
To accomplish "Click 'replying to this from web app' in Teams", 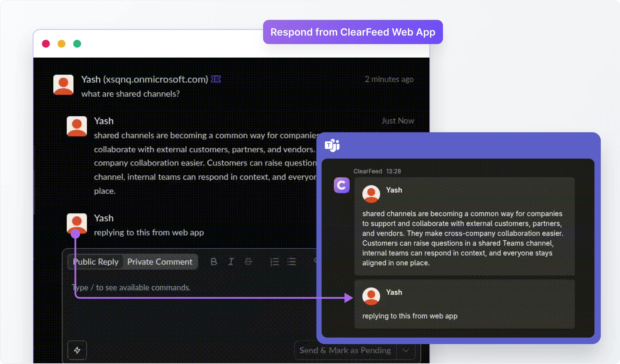I will [410, 316].
